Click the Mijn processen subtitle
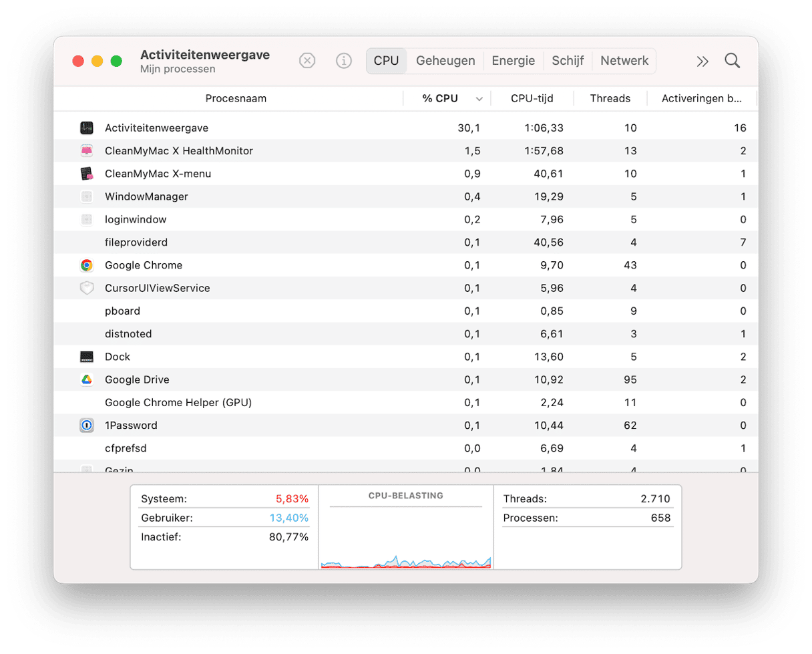The height and width of the screenshot is (654, 812). coord(178,69)
